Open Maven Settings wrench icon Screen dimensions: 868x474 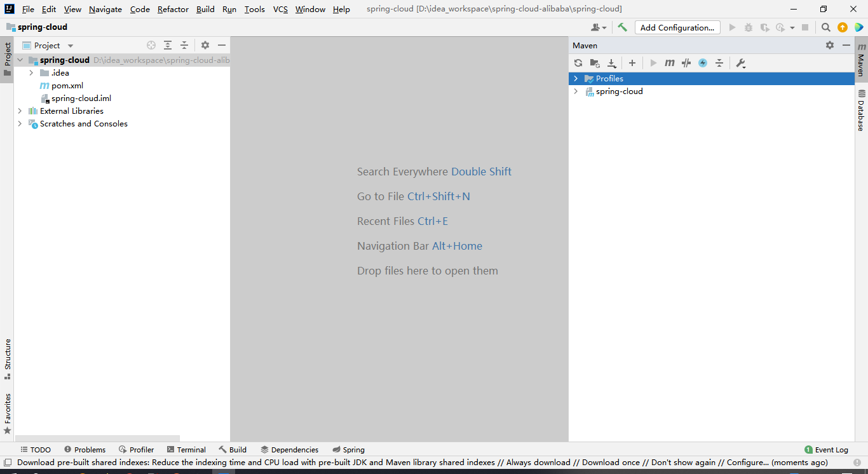click(740, 63)
